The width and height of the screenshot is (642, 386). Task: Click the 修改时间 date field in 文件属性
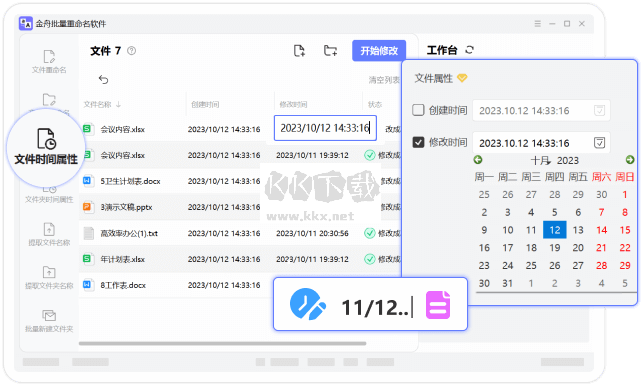(x=541, y=143)
